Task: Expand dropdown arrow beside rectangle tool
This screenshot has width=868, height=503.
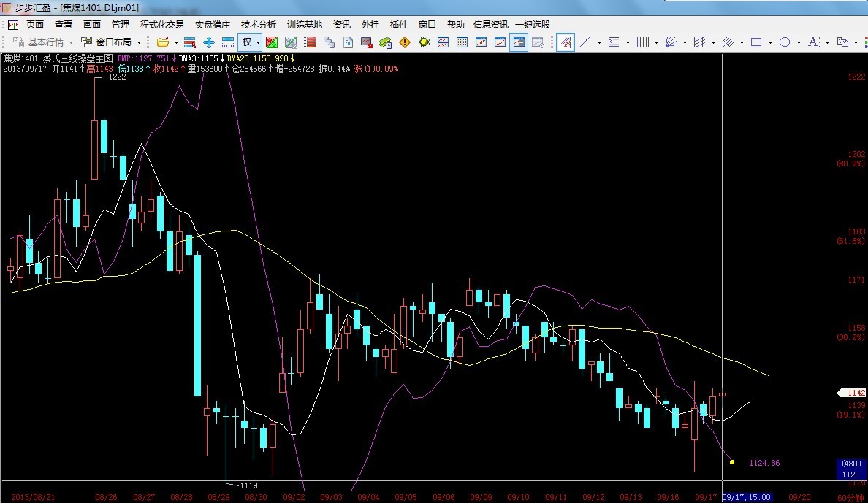Action: 771,42
